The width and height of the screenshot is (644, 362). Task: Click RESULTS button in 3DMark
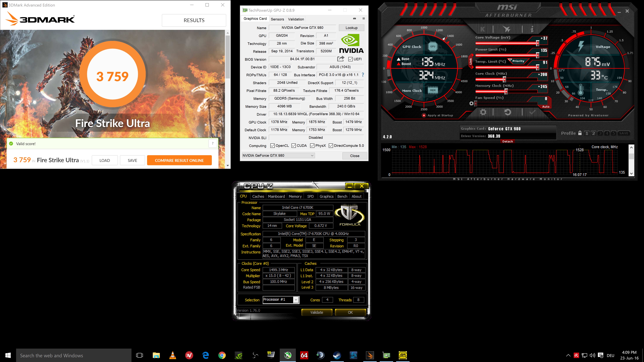(194, 20)
